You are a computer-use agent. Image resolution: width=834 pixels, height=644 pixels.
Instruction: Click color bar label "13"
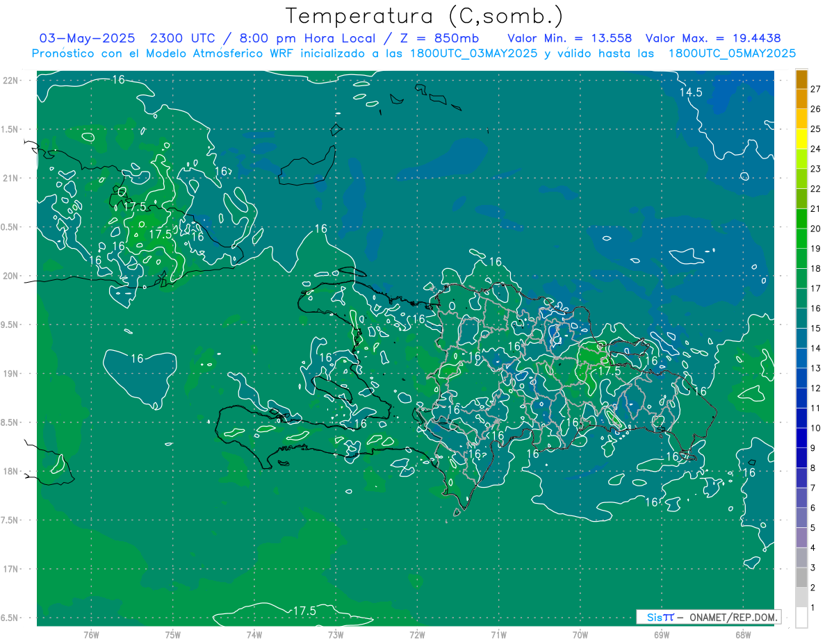pyautogui.click(x=816, y=368)
